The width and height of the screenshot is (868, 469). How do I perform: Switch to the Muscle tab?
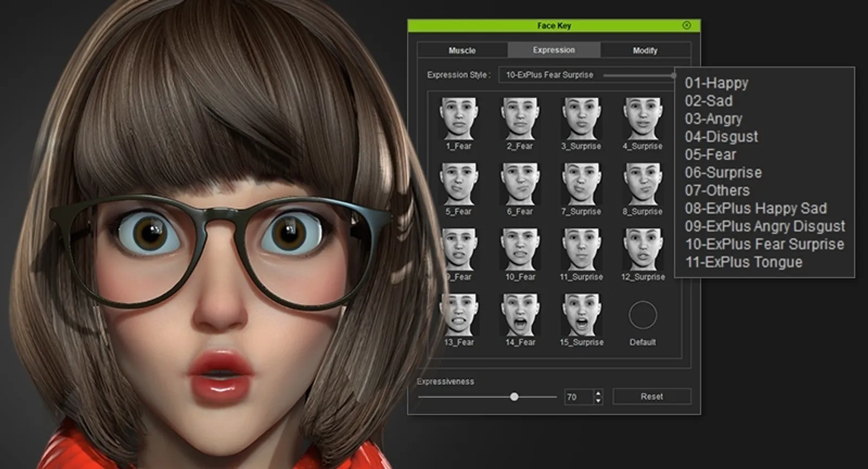coord(462,50)
